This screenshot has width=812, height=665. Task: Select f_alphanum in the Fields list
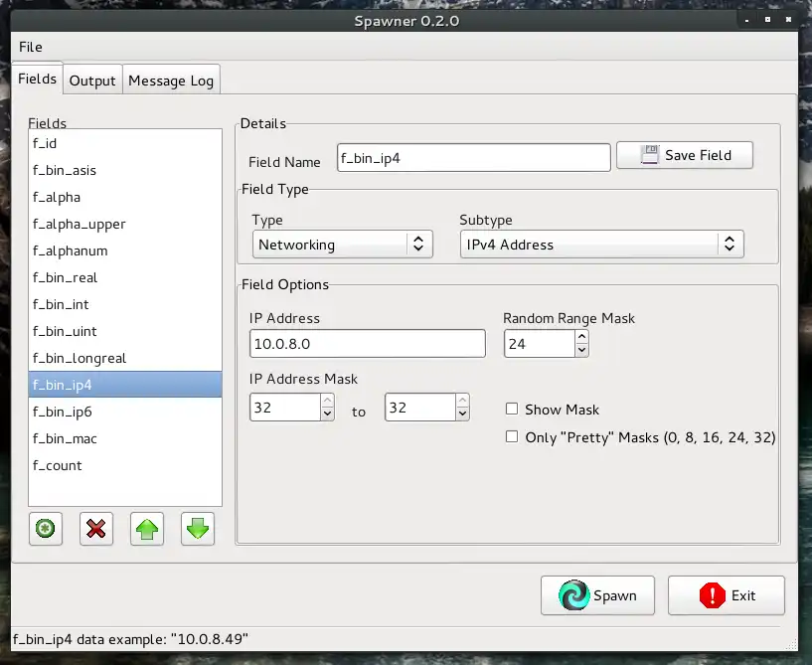coord(125,251)
